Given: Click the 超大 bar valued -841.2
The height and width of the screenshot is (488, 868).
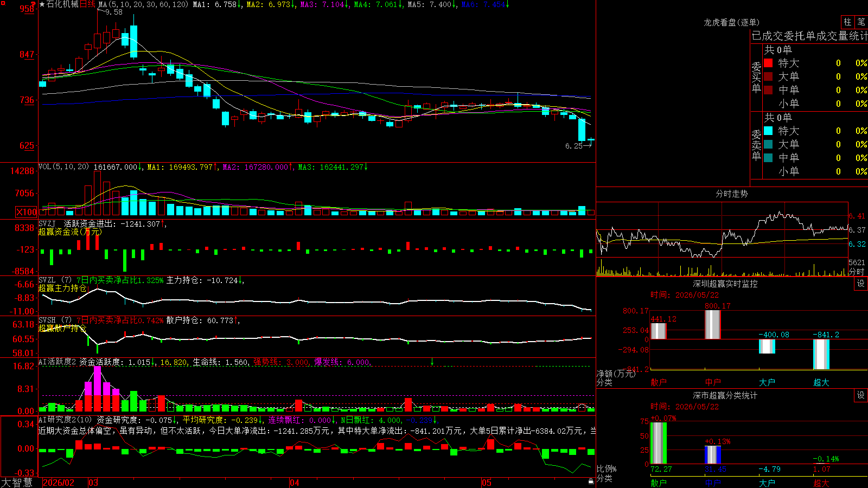Looking at the screenshot, I should coord(821,355).
